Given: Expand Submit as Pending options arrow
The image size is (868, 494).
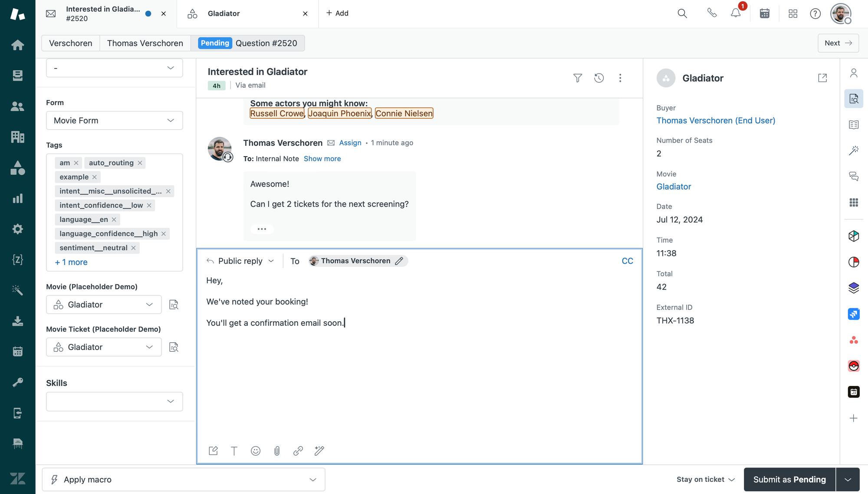Looking at the screenshot, I should [848, 480].
